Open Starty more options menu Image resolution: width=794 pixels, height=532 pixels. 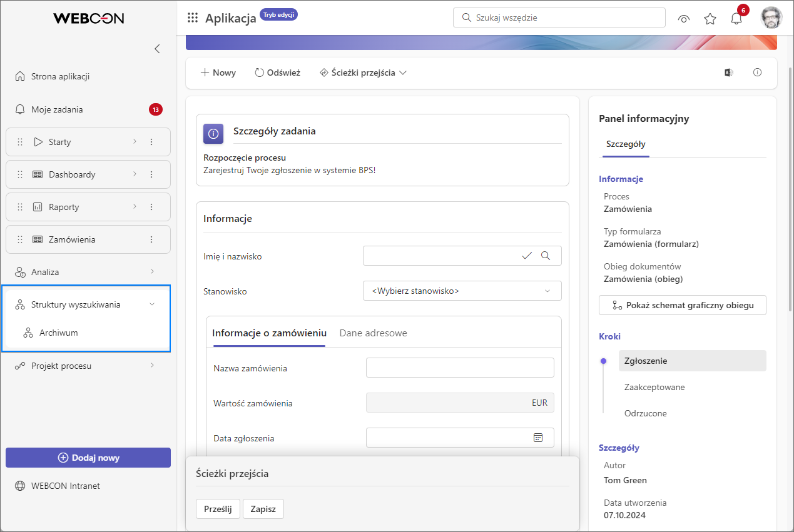151,142
